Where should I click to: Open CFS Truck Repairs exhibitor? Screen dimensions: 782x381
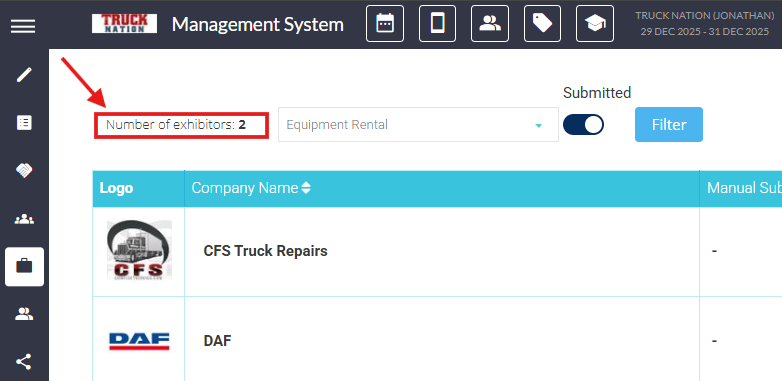coord(265,250)
